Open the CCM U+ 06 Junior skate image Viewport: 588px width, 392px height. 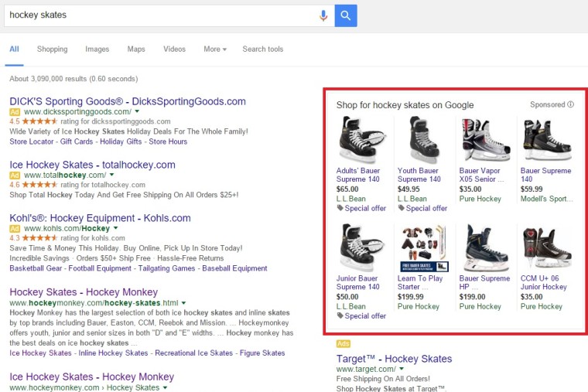pyautogui.click(x=547, y=247)
